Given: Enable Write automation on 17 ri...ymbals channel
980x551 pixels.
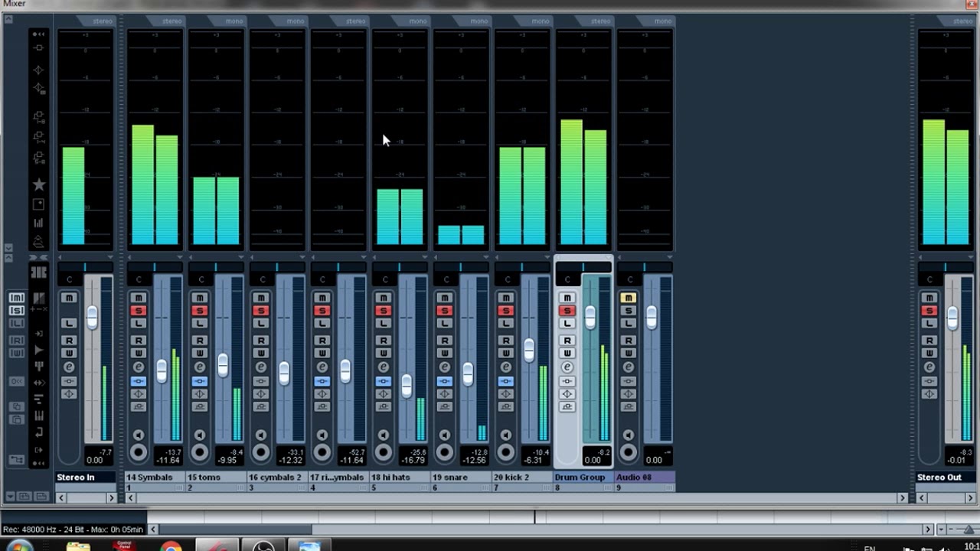Looking at the screenshot, I should coord(322,353).
